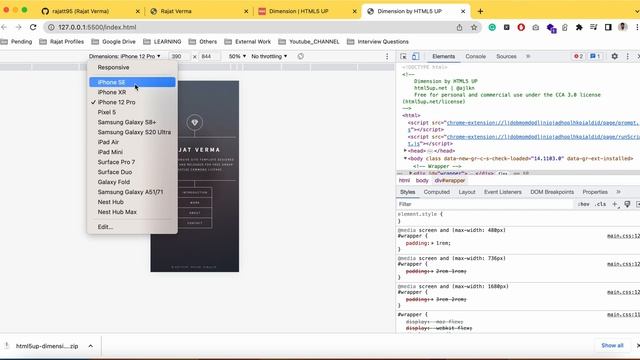Screen dimensions: 640x360
Task: Open the 50% zoom dropdown
Action: (237, 56)
